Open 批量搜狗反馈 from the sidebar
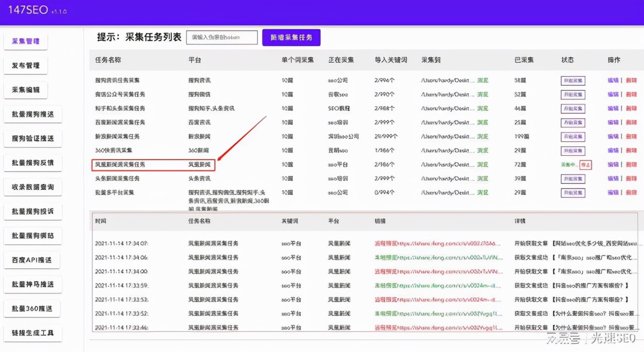The image size is (644, 352). click(x=33, y=163)
